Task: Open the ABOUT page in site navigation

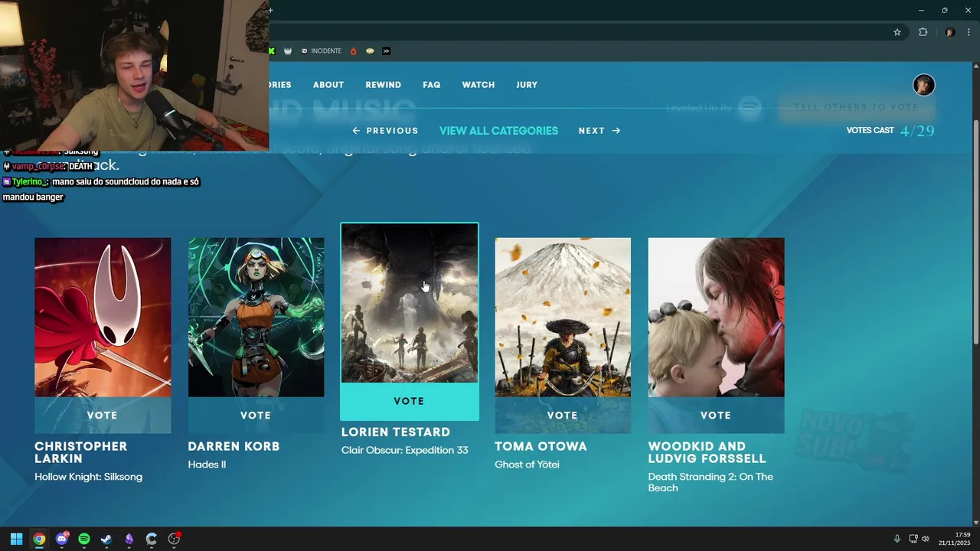Action: [x=328, y=85]
